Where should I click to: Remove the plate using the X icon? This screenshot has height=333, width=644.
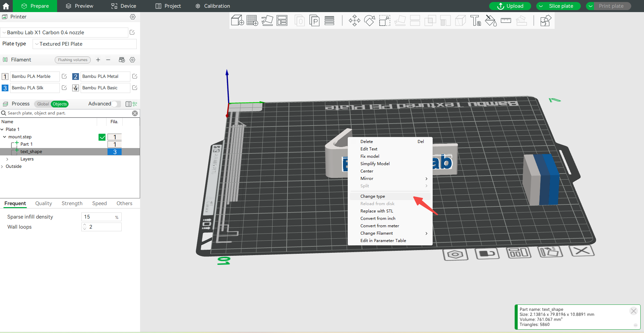tap(582, 251)
